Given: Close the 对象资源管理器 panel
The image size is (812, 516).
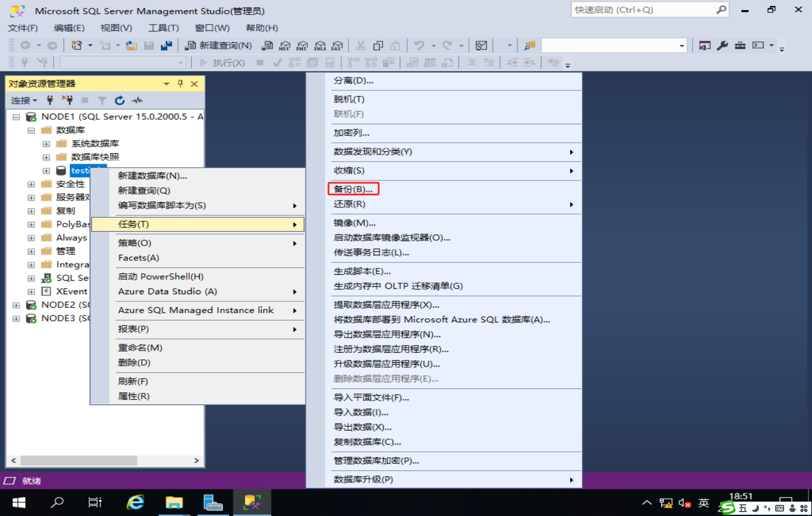Looking at the screenshot, I should [x=194, y=84].
